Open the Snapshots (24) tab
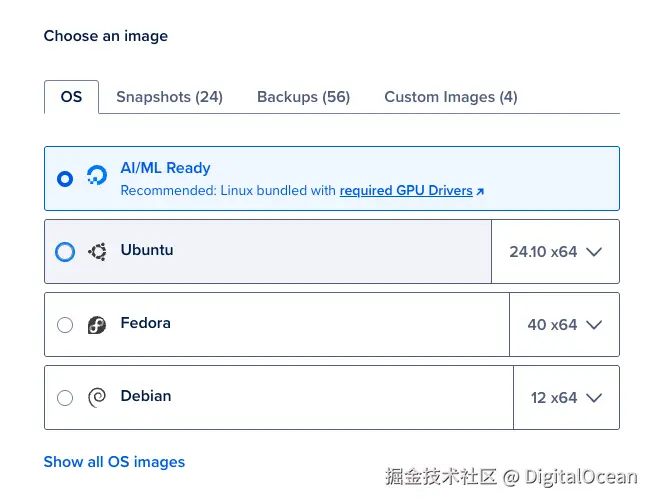This screenshot has height=503, width=653. (x=169, y=97)
